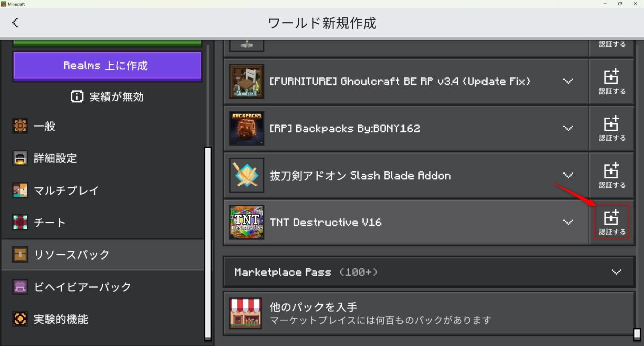Activate the Ghoulcraft pack with 認証する
This screenshot has height=346, width=644.
[612, 81]
